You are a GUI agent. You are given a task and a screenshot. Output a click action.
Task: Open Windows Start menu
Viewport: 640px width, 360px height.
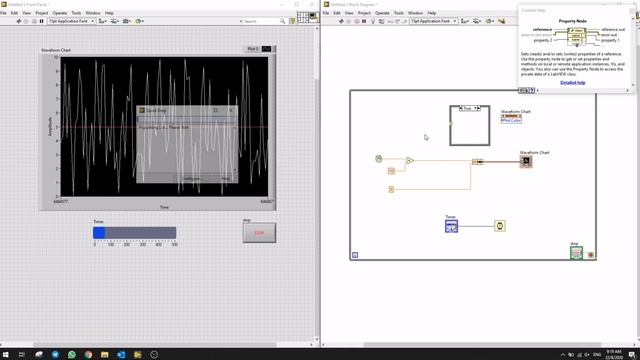(6, 355)
